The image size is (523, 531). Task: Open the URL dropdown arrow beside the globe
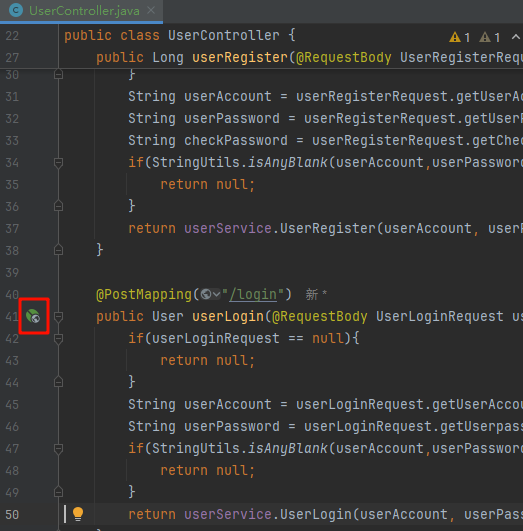point(216,294)
